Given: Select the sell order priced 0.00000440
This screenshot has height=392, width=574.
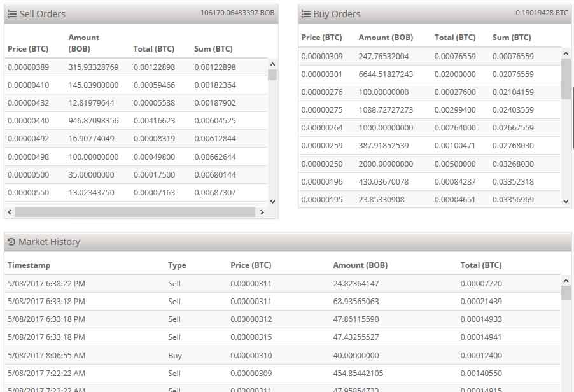Looking at the screenshot, I should pyautogui.click(x=136, y=121).
